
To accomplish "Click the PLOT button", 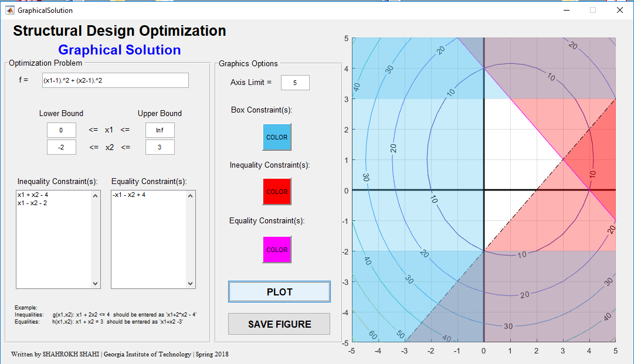I will (x=279, y=292).
